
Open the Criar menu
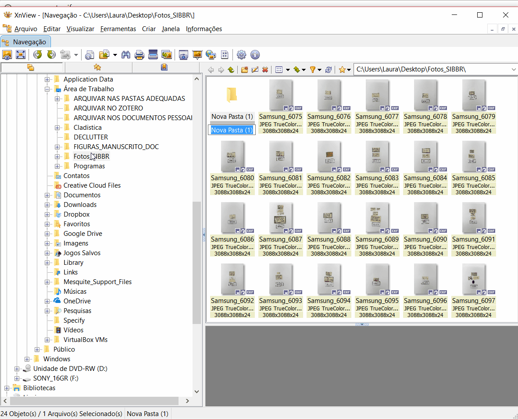[149, 29]
